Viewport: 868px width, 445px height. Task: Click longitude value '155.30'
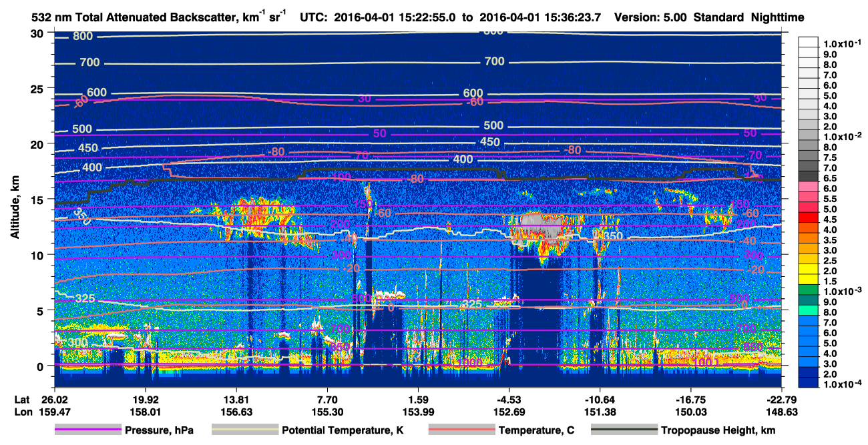coord(327,412)
